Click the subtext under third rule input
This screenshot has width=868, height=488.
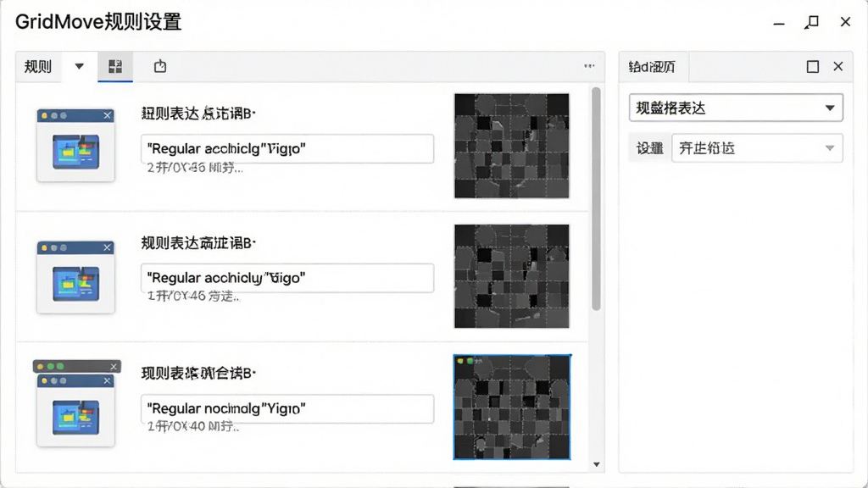point(193,427)
